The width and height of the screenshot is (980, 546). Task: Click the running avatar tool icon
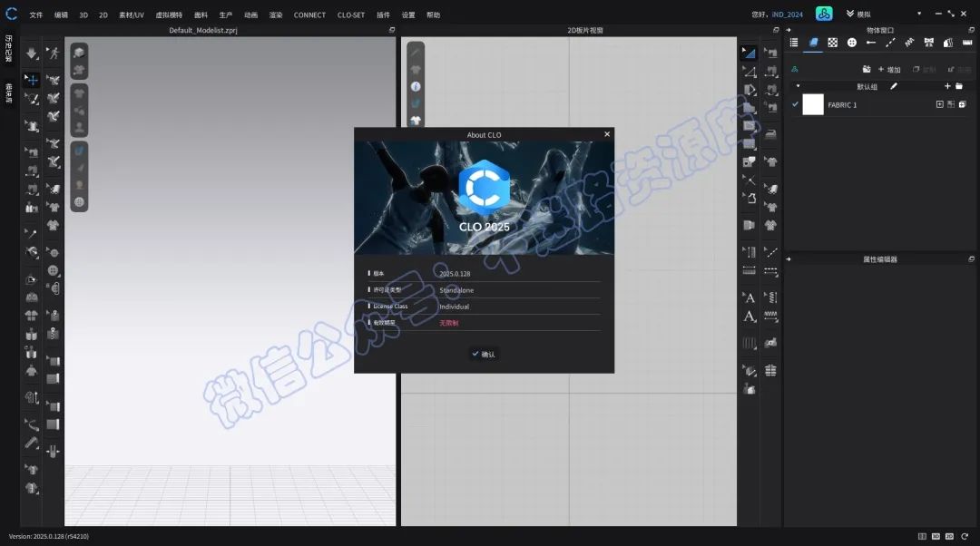coord(54,54)
